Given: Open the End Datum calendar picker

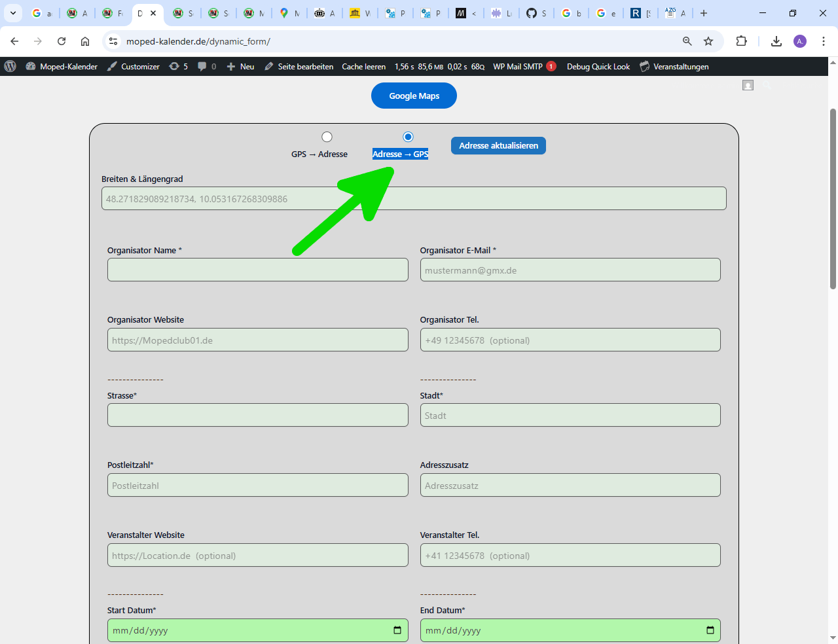Looking at the screenshot, I should (710, 630).
